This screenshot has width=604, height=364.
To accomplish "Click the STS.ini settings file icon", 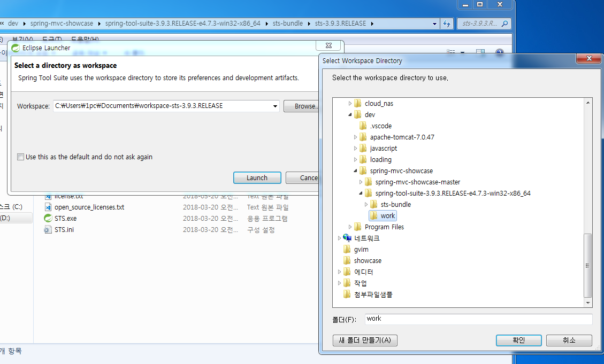I will (x=48, y=230).
